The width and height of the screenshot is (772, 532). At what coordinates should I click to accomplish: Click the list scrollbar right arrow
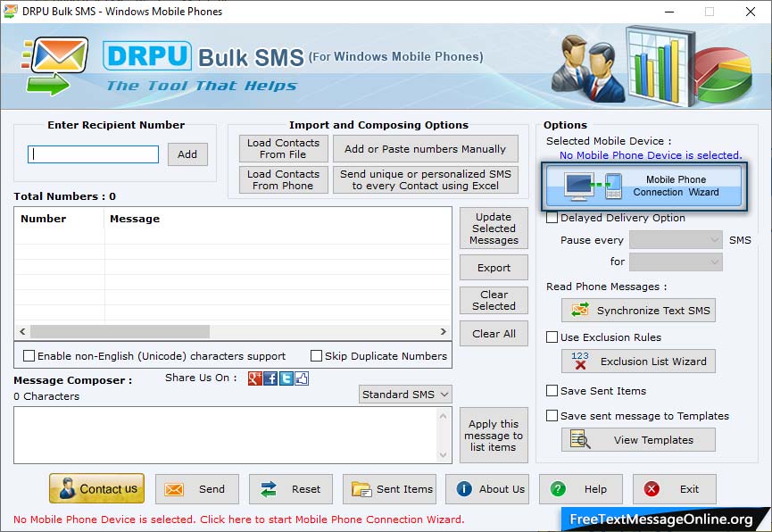pyautogui.click(x=444, y=331)
